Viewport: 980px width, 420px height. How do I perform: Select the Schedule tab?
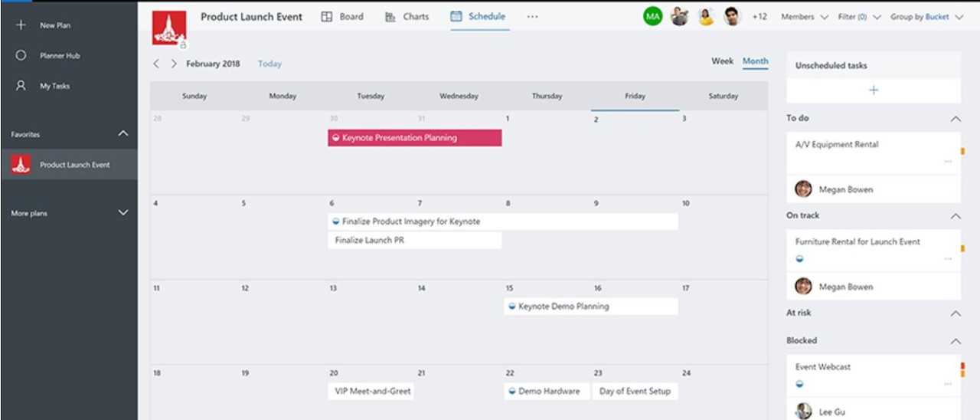(479, 16)
